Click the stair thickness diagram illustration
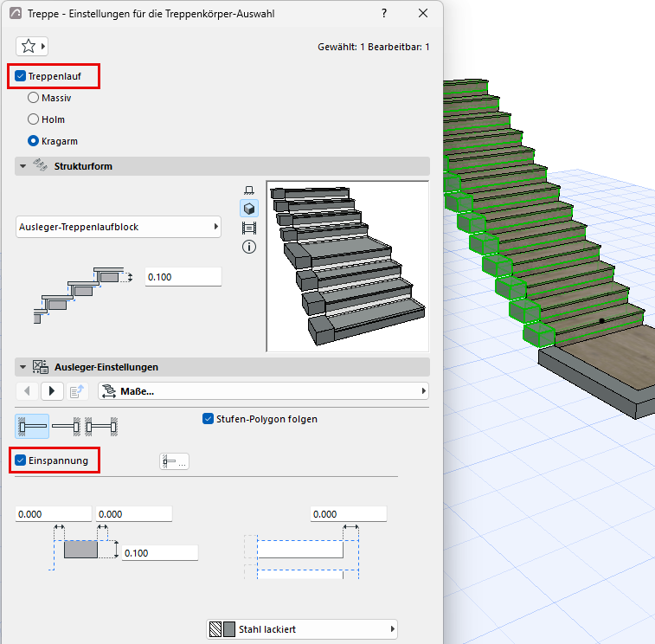Image resolution: width=655 pixels, height=644 pixels. click(x=83, y=295)
